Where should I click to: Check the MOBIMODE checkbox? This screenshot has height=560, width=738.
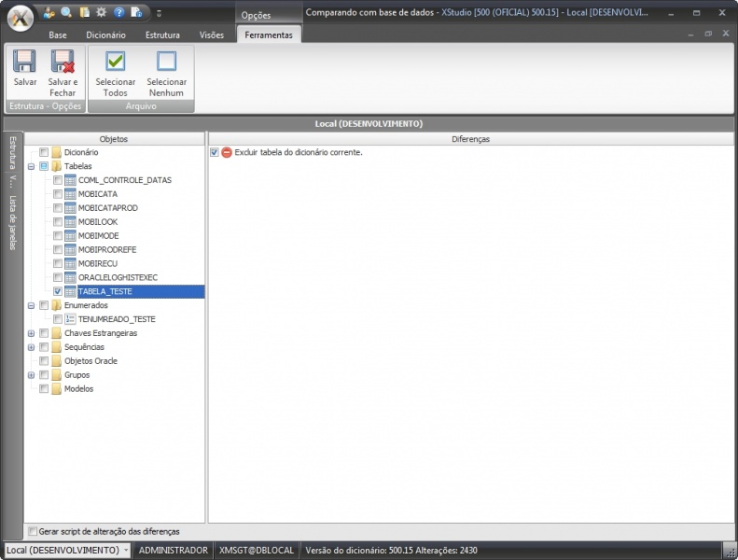[58, 235]
